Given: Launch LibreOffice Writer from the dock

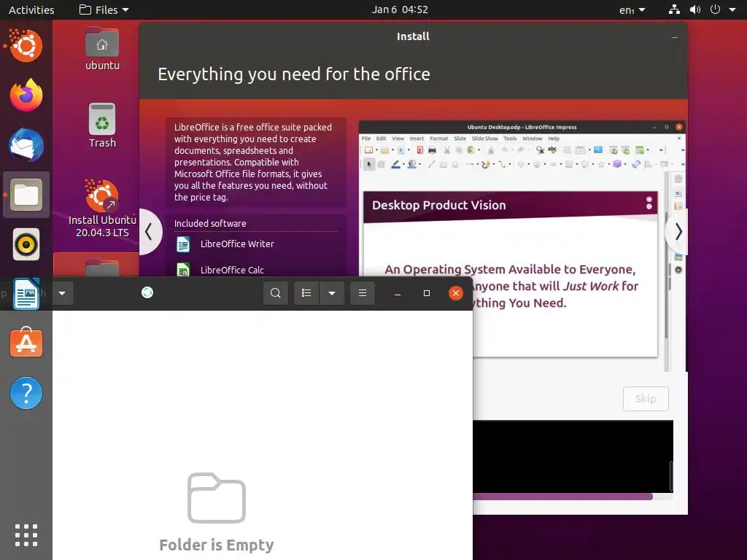Looking at the screenshot, I should coord(26,294).
